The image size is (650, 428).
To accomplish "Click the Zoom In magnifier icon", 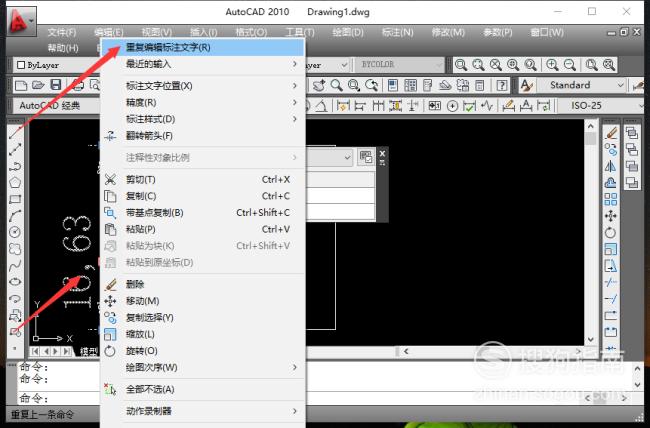I will pos(552,65).
